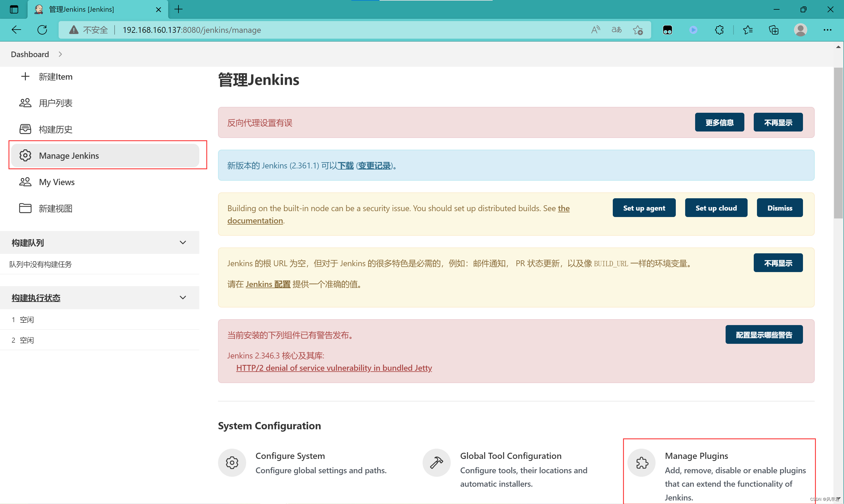Open Global Tool Configuration
844x504 pixels.
tap(511, 456)
